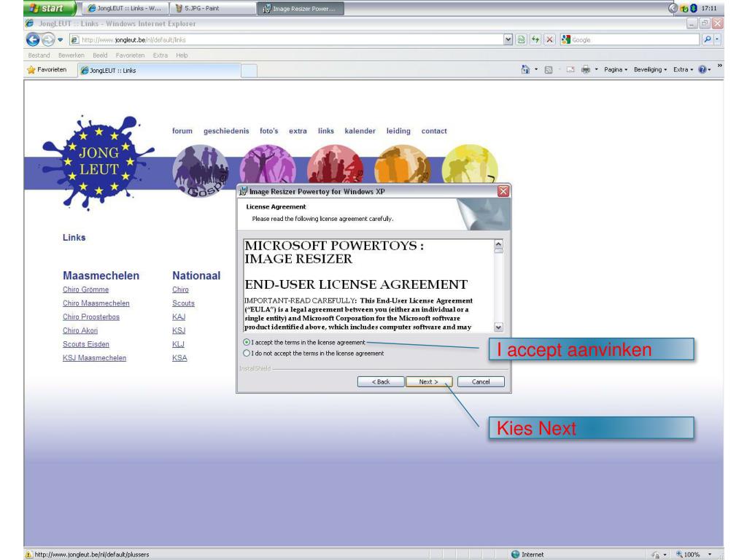Click Cancel in the Image Resizer installer
Image resolution: width=747 pixels, height=560 pixels.
(x=481, y=382)
